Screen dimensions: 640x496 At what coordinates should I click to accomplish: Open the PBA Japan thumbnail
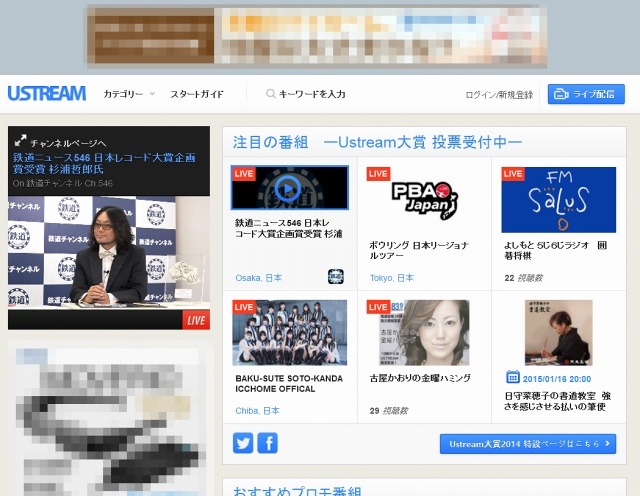click(424, 200)
